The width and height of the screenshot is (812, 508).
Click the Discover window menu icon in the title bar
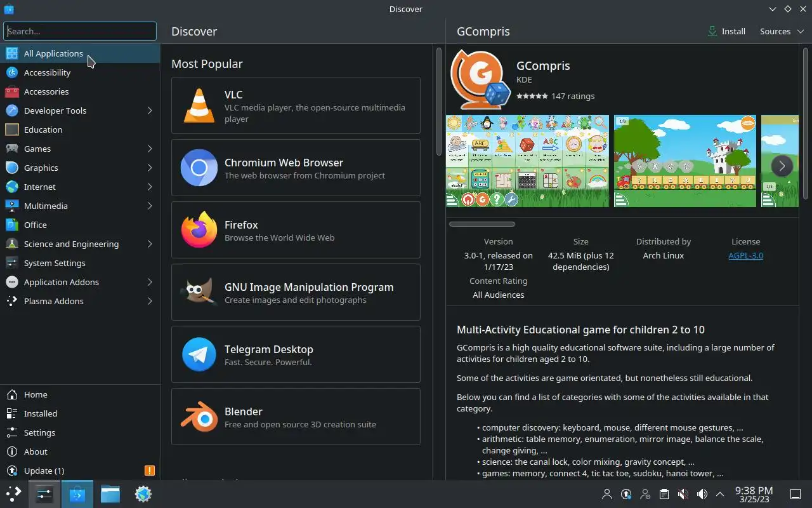click(9, 9)
